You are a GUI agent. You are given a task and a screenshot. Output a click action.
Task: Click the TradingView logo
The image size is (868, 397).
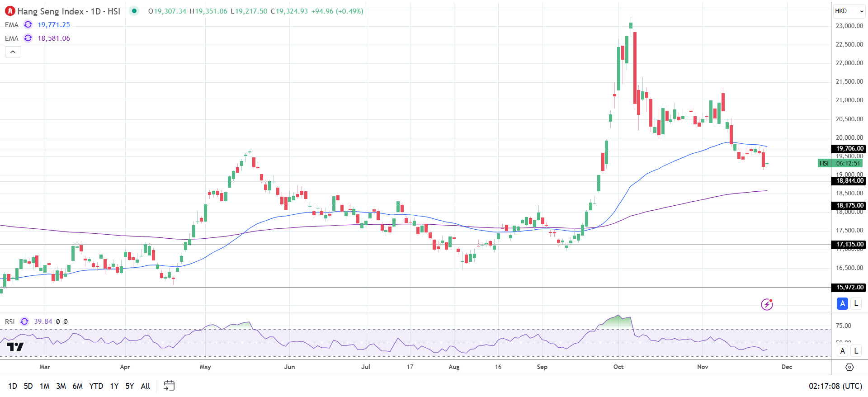[x=15, y=347]
